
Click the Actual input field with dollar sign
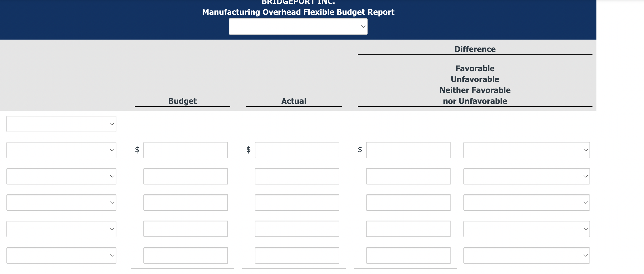[x=297, y=150]
